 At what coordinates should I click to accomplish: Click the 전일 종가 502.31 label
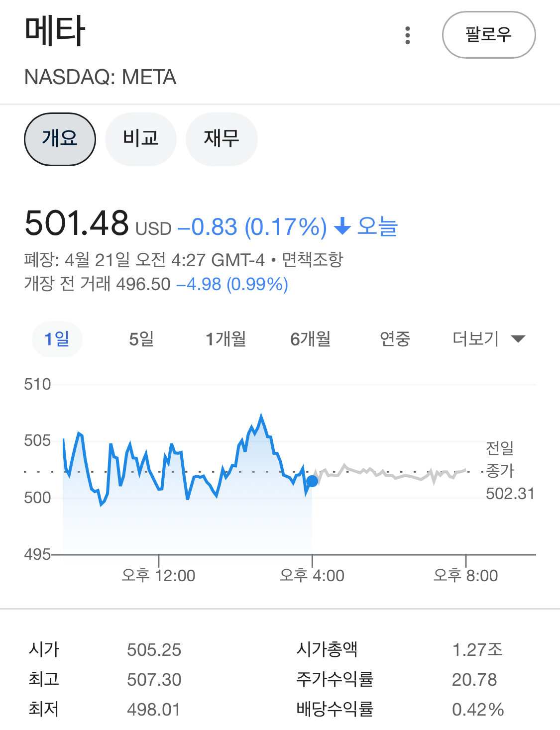point(509,471)
